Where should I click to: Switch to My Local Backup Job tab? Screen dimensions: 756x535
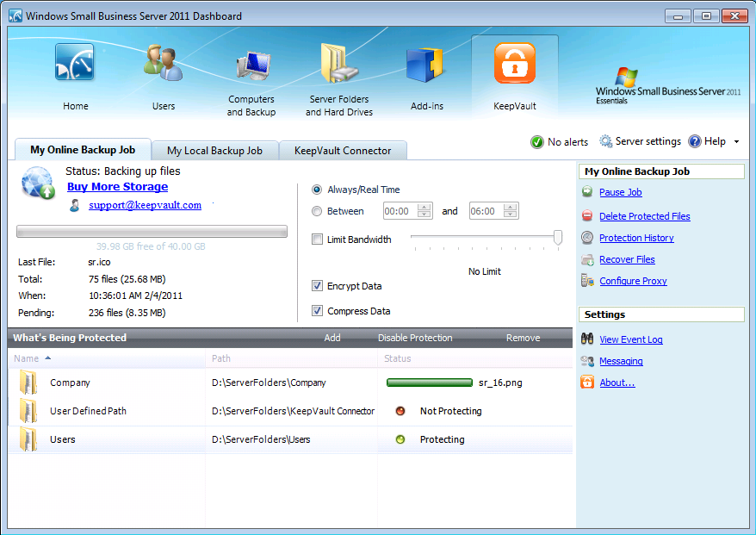tap(215, 151)
